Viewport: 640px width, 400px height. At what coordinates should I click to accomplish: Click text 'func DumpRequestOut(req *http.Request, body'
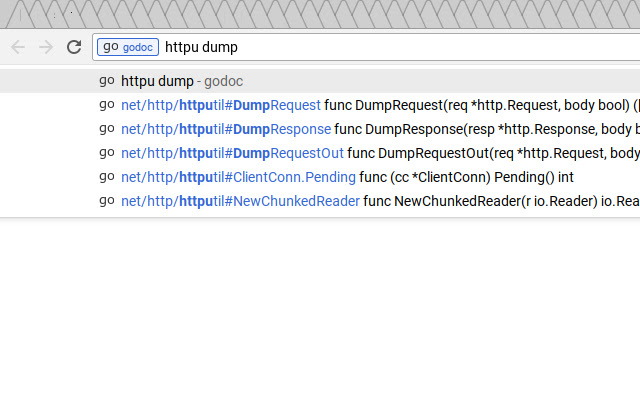click(493, 153)
